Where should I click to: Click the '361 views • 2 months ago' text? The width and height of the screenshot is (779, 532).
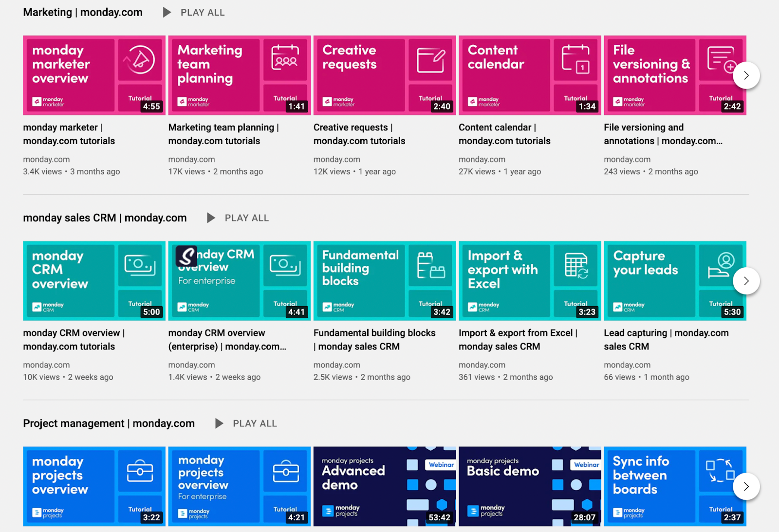(x=506, y=377)
